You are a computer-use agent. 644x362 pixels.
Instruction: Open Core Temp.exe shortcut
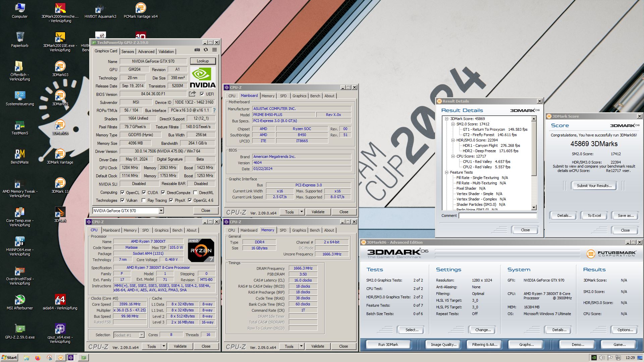(x=19, y=217)
